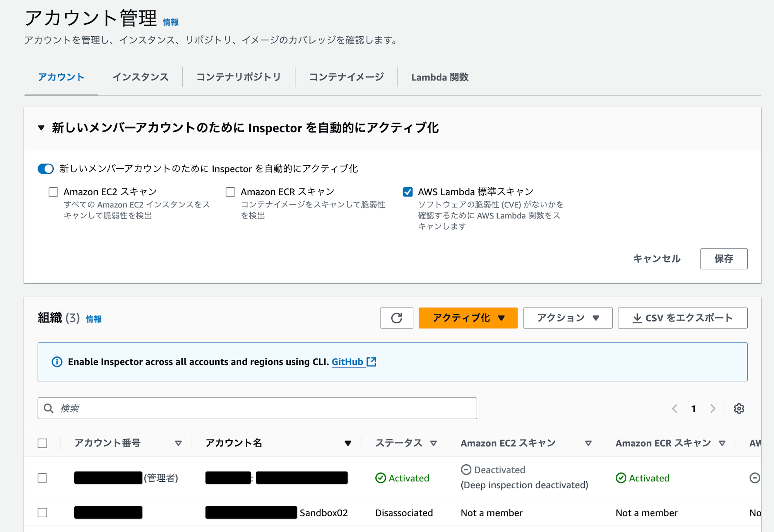Open the アクティブ化 dropdown button
This screenshot has width=774, height=532.
(x=468, y=318)
